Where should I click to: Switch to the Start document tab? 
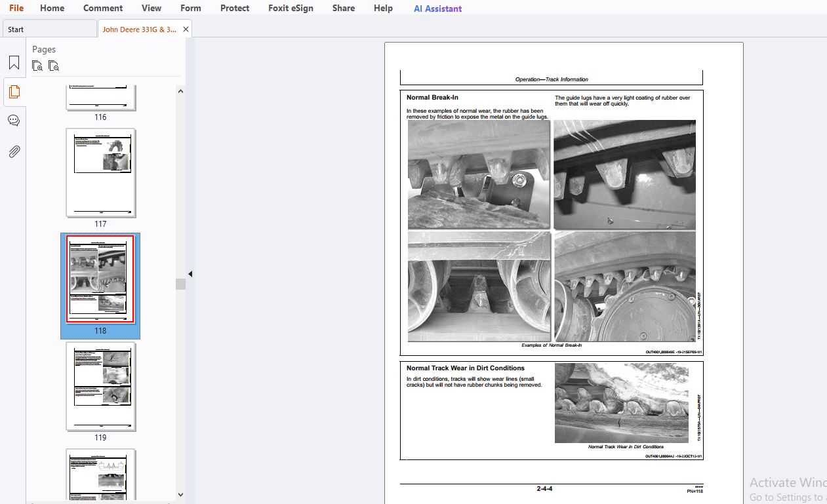coord(50,29)
